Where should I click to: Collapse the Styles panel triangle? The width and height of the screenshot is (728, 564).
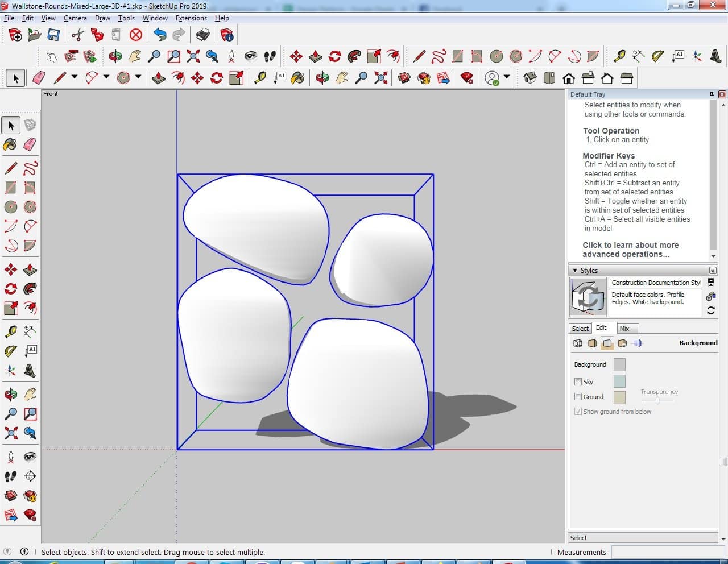pos(575,271)
